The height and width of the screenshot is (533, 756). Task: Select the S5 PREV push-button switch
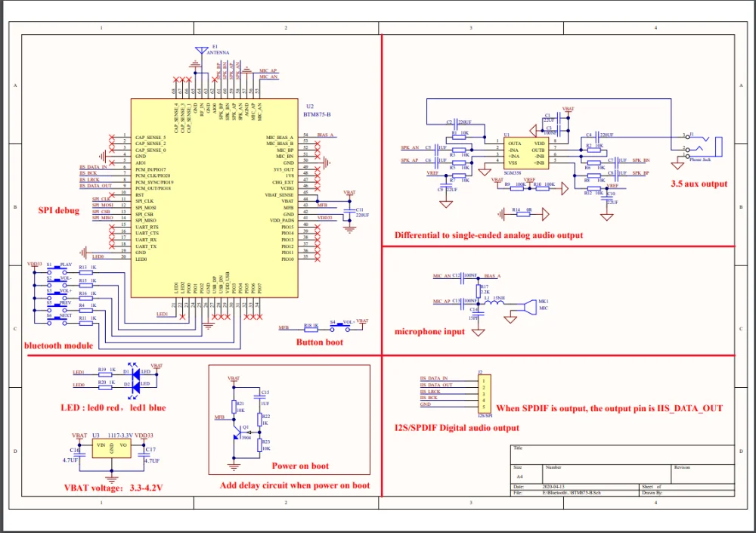[x=57, y=308]
